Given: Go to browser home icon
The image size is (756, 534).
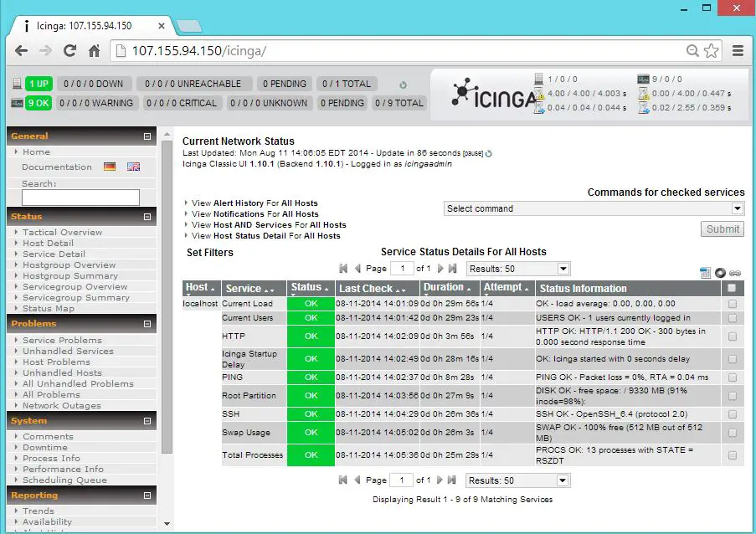Looking at the screenshot, I should point(94,50).
